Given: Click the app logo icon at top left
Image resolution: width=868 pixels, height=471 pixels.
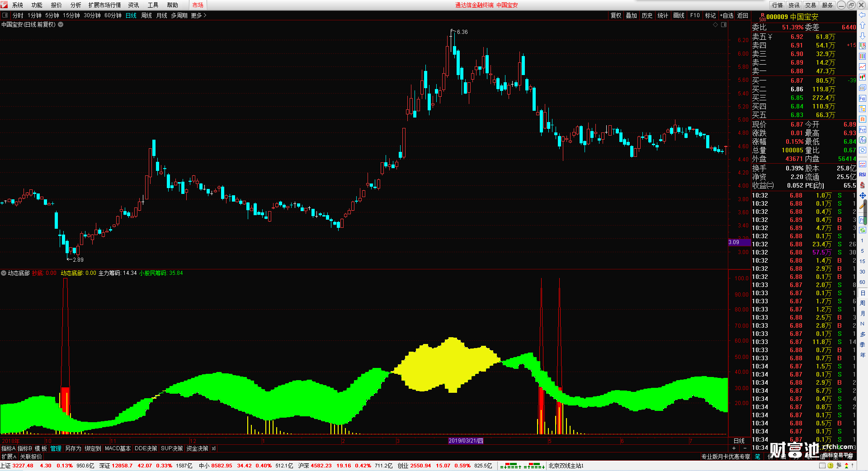Looking at the screenshot, I should coord(4,5).
